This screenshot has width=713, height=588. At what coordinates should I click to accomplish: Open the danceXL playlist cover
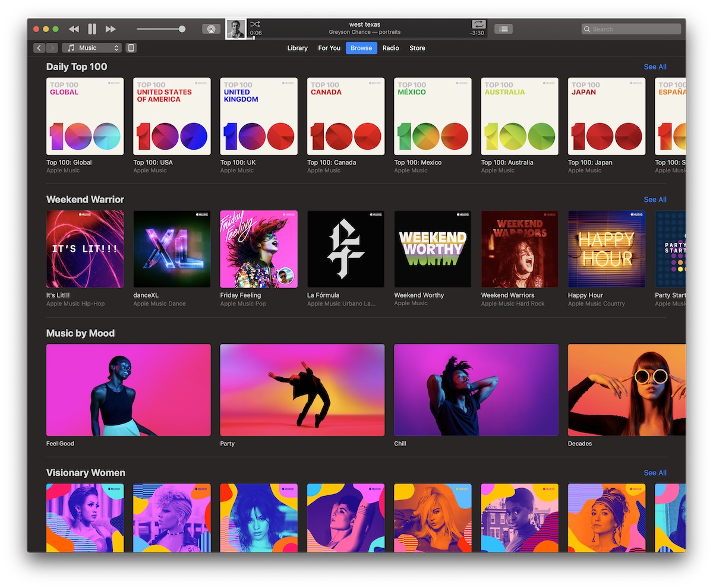tap(172, 249)
